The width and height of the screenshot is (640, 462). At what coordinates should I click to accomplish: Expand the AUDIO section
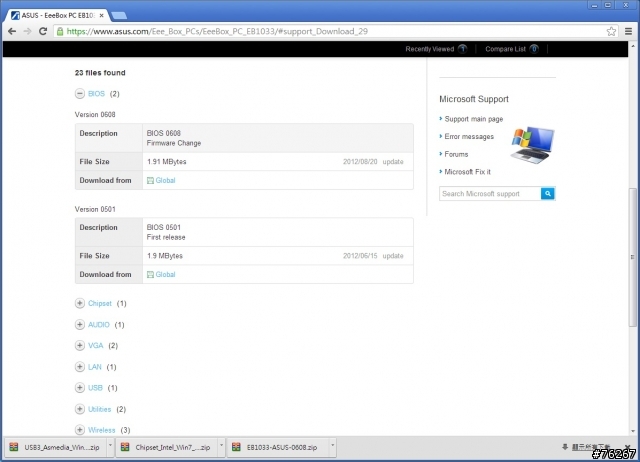(80, 324)
